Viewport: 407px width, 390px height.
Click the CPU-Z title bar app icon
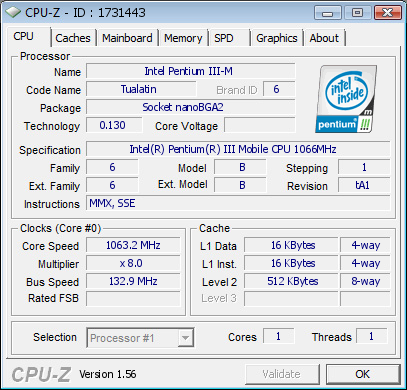pyautogui.click(x=13, y=13)
